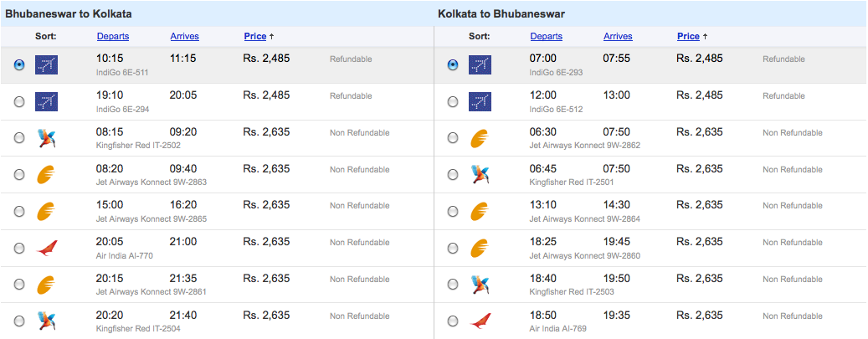This screenshot has width=868, height=339.
Task: Sort Kolkata to Bhubaneswar flights by Price
Action: click(x=688, y=37)
